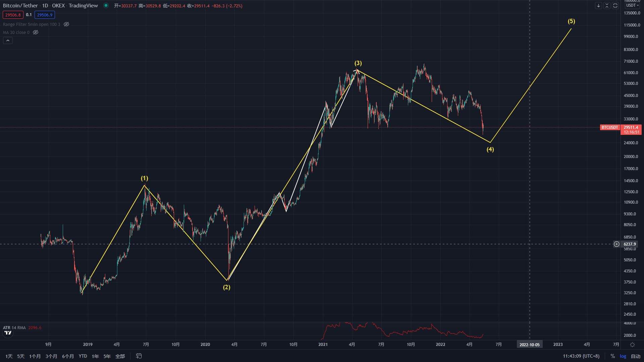Click the blue buy price 29506.9 button
The image size is (644, 362).
click(45, 15)
